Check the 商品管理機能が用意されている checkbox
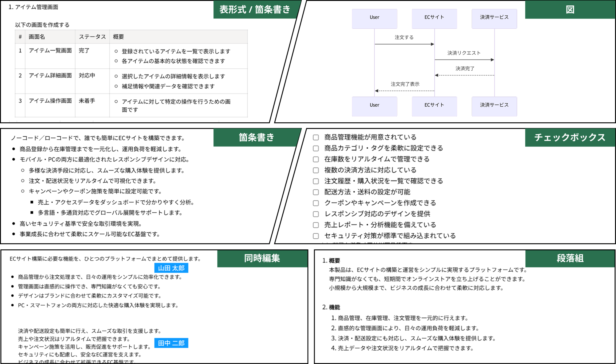The height and width of the screenshot is (364, 616). click(316, 137)
